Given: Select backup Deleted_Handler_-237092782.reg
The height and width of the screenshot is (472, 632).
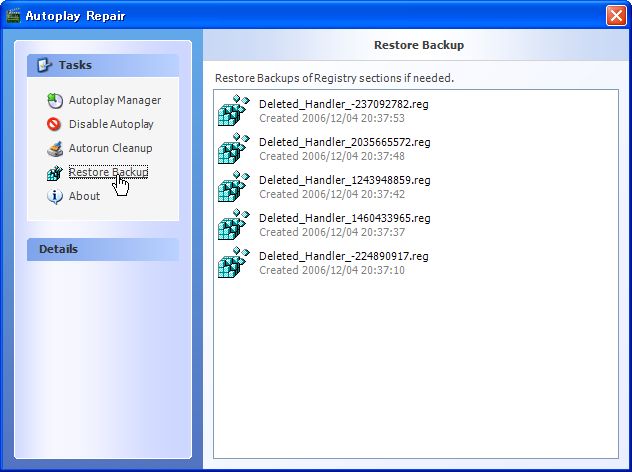Looking at the screenshot, I should coord(344,104).
